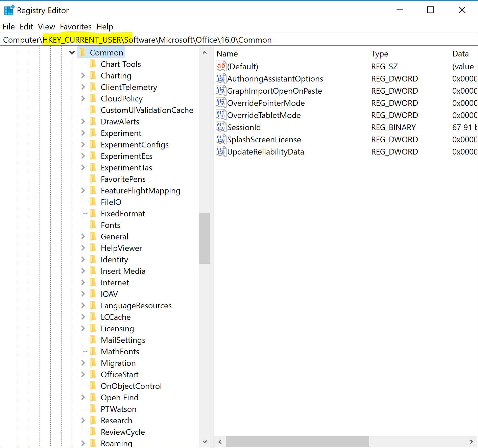Click the values pane scroll right arrow

point(471,442)
